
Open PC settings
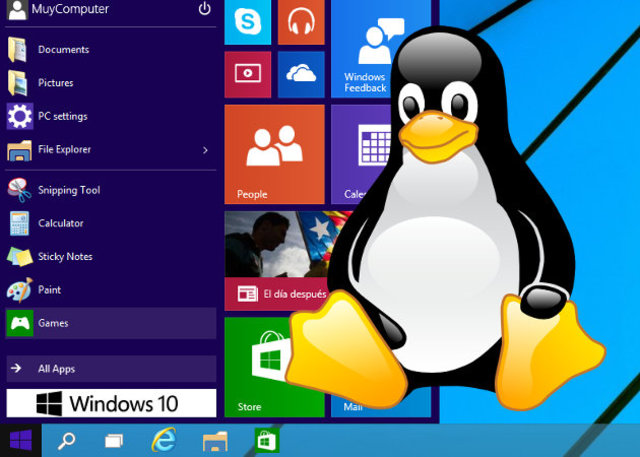pyautogui.click(x=110, y=116)
